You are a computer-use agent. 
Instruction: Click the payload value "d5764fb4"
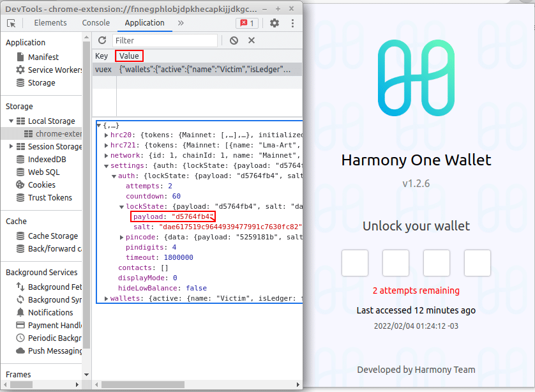point(193,216)
